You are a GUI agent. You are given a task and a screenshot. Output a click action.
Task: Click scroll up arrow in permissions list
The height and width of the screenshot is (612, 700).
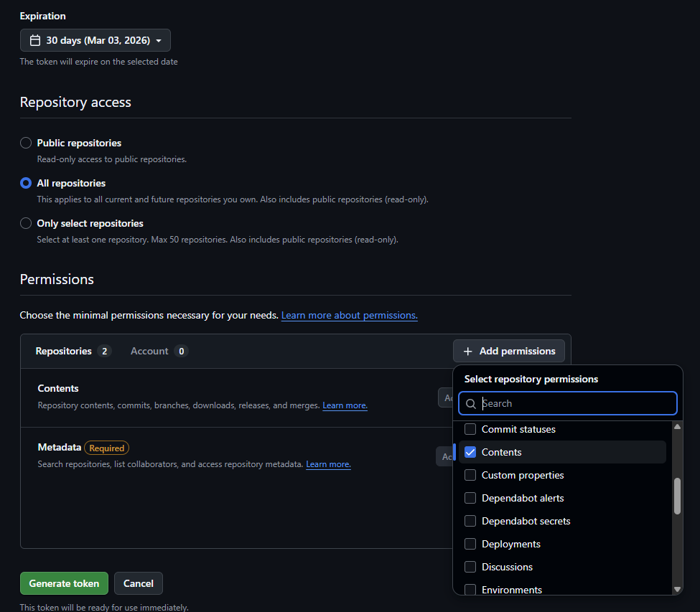(677, 426)
